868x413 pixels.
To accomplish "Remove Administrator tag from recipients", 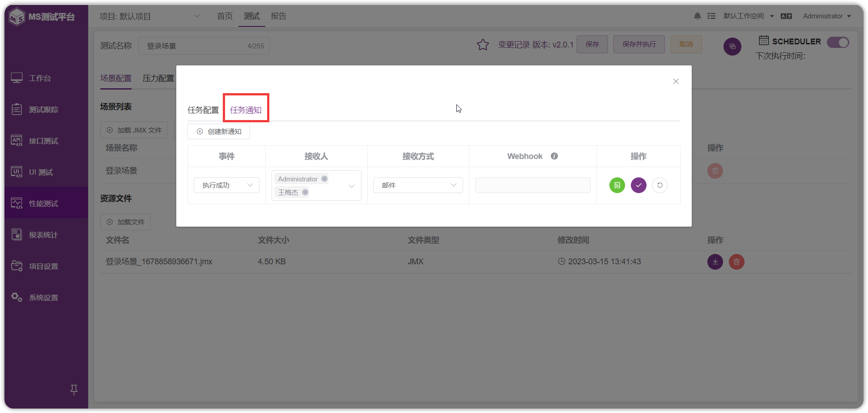I will tap(324, 179).
